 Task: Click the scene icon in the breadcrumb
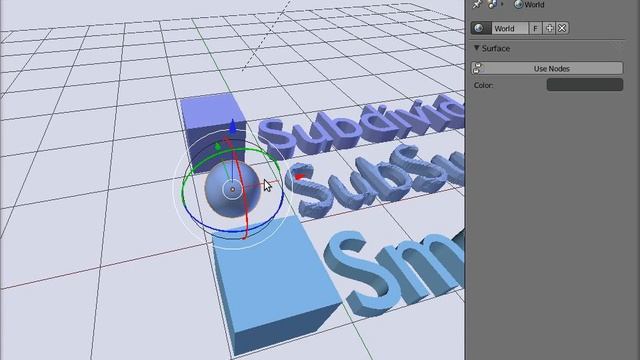click(492, 4)
